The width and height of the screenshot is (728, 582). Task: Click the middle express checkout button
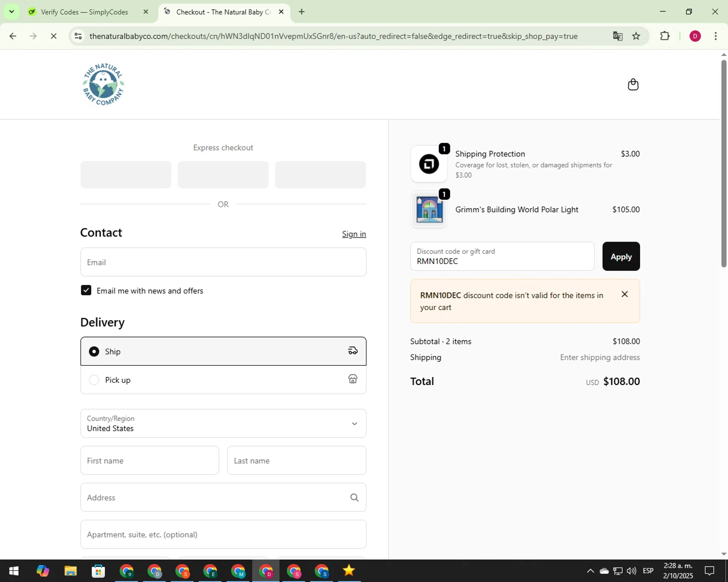click(223, 175)
